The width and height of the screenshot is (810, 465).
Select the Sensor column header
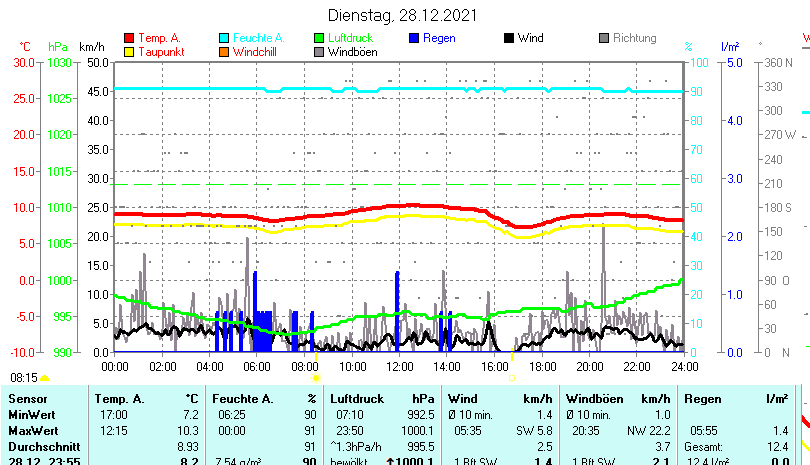(x=28, y=399)
